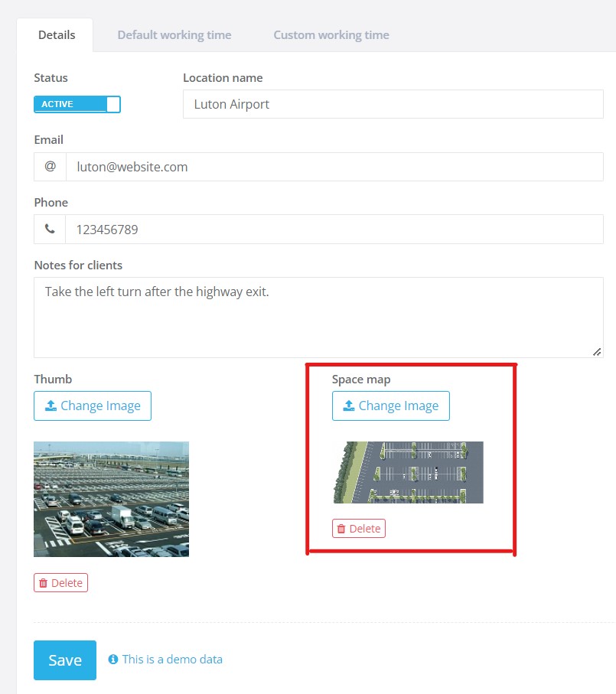Toggle the ACTIVE status switch
This screenshot has width=616, height=694.
point(77,105)
